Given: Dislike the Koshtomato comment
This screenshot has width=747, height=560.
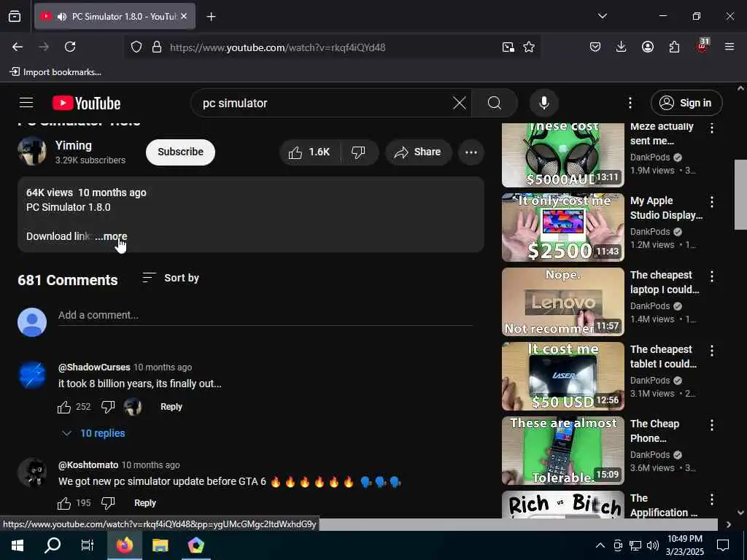Looking at the screenshot, I should click(x=108, y=503).
